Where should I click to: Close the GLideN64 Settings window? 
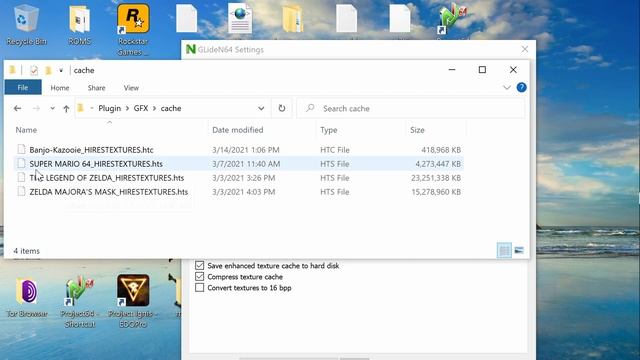click(524, 49)
